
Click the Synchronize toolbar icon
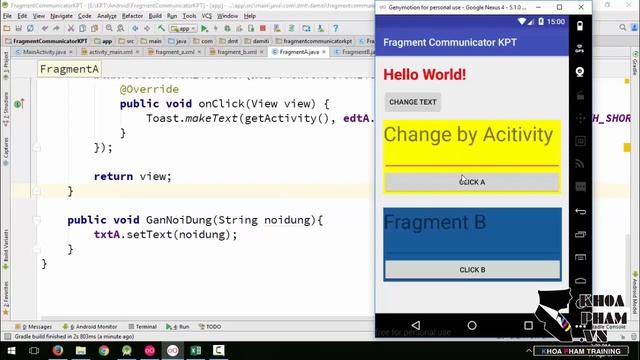pyautogui.click(x=30, y=28)
